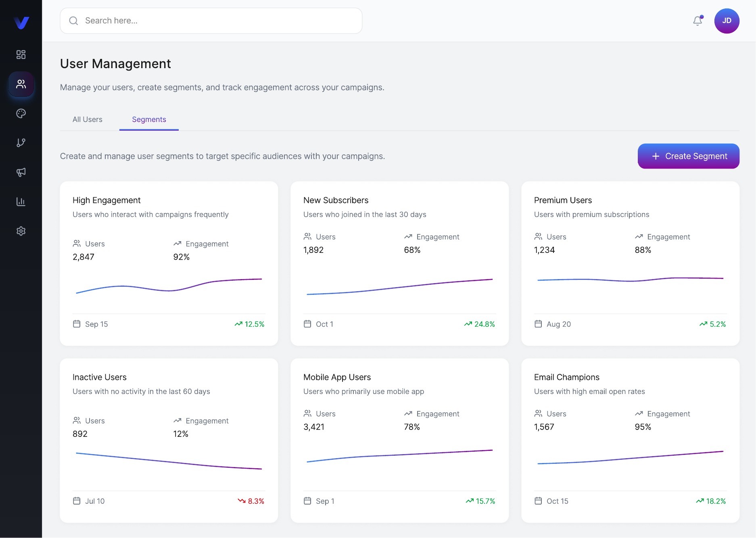
Task: Select the Segments tab
Action: (x=149, y=119)
